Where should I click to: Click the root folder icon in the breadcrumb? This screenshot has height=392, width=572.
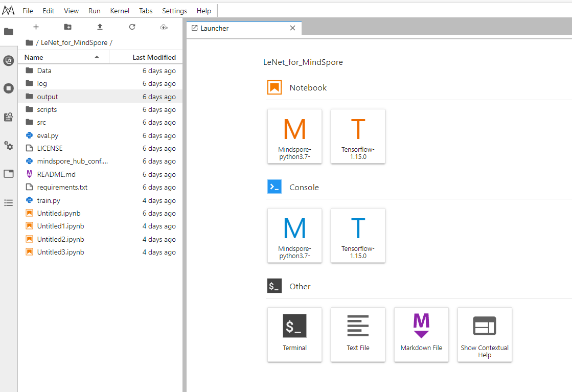pos(30,42)
